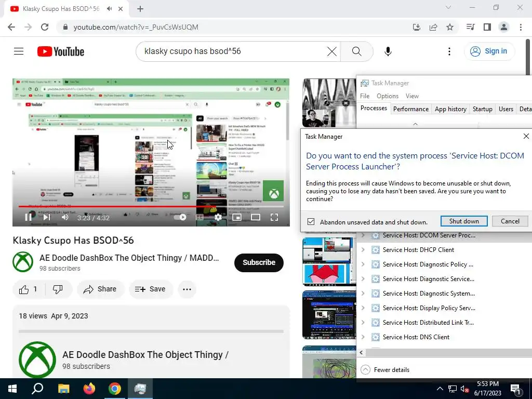
Task: Toggle autoplay switch in video player
Action: [x=180, y=217]
